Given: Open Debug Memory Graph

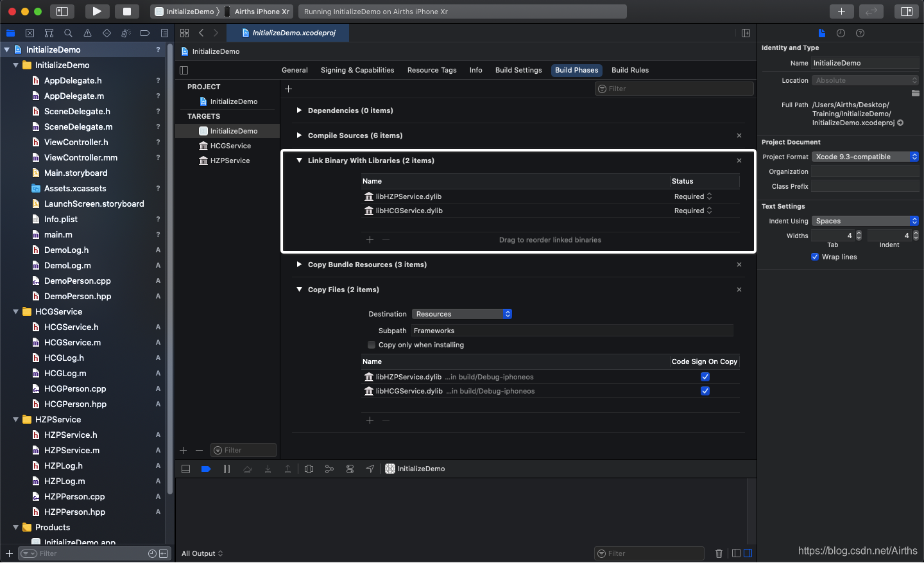Looking at the screenshot, I should tap(329, 469).
